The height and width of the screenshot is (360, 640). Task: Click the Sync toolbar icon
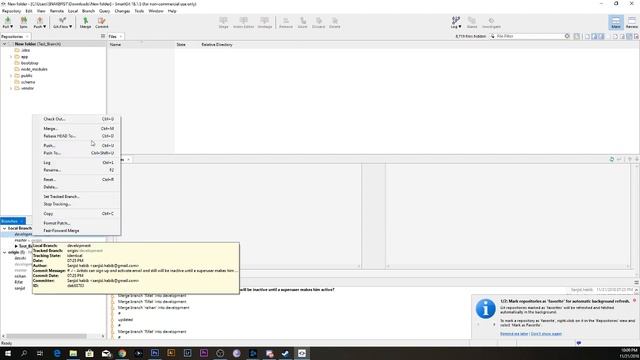[x=24, y=22]
